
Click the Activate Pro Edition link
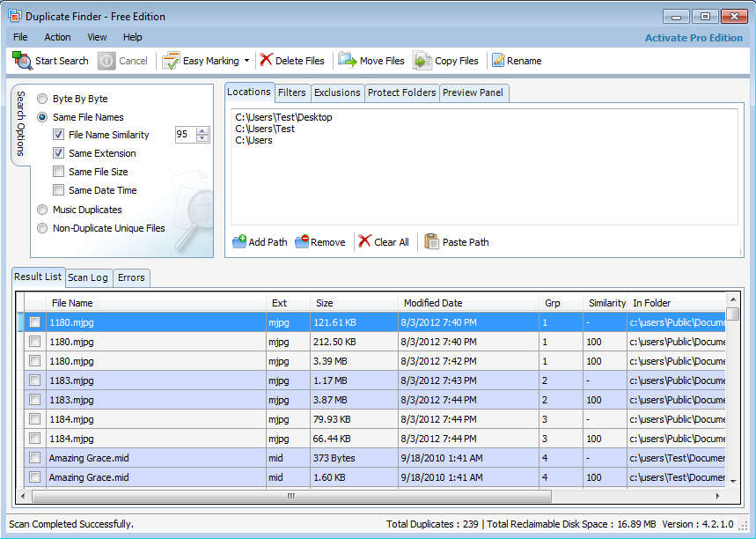coord(694,38)
